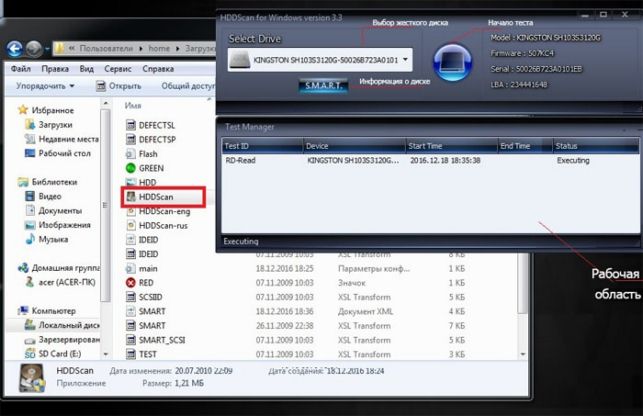Click the round blue start test button

point(453,63)
